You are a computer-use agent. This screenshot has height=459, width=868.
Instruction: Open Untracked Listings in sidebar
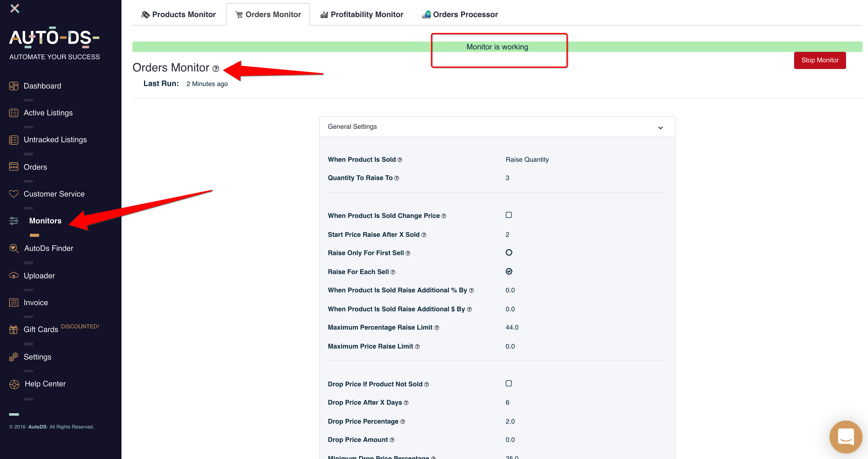coord(55,140)
